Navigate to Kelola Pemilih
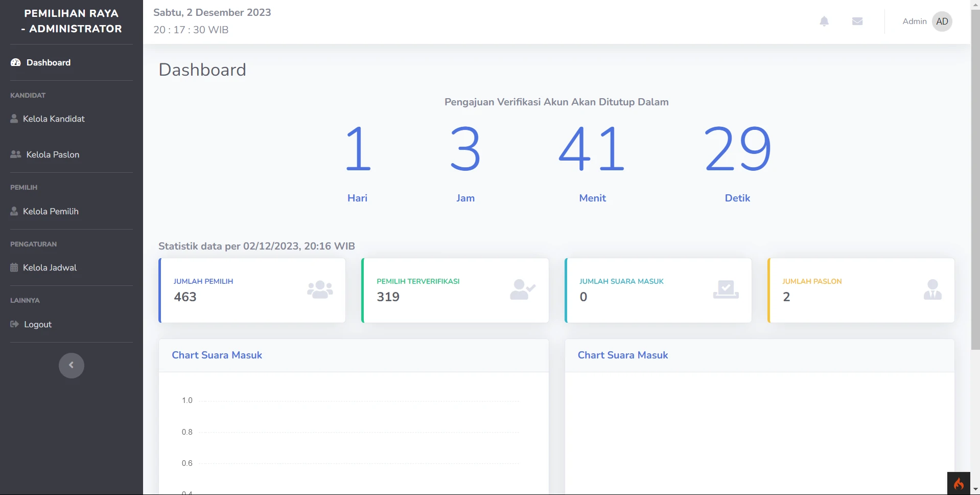The height and width of the screenshot is (495, 980). point(51,211)
